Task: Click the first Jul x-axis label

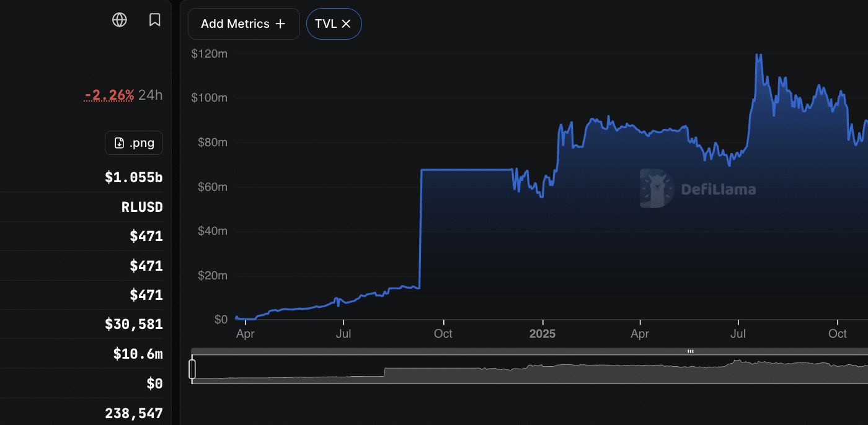Action: [x=343, y=334]
